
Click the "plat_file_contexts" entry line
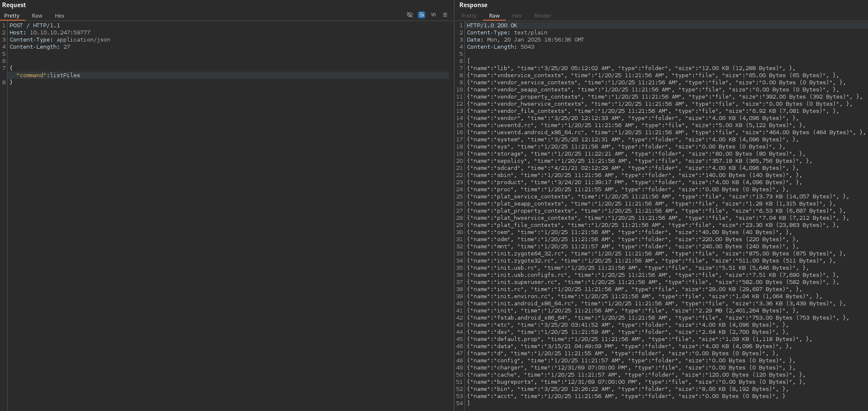coord(653,225)
